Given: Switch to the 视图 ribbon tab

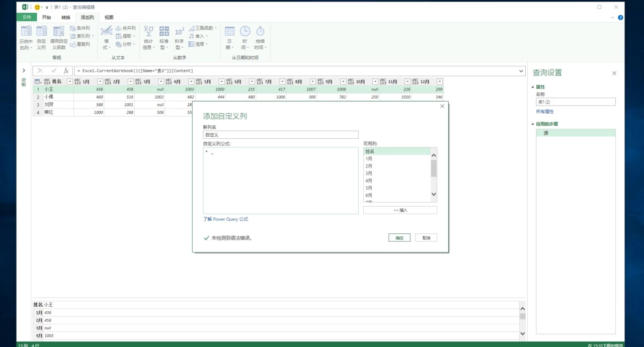Looking at the screenshot, I should pos(109,17).
